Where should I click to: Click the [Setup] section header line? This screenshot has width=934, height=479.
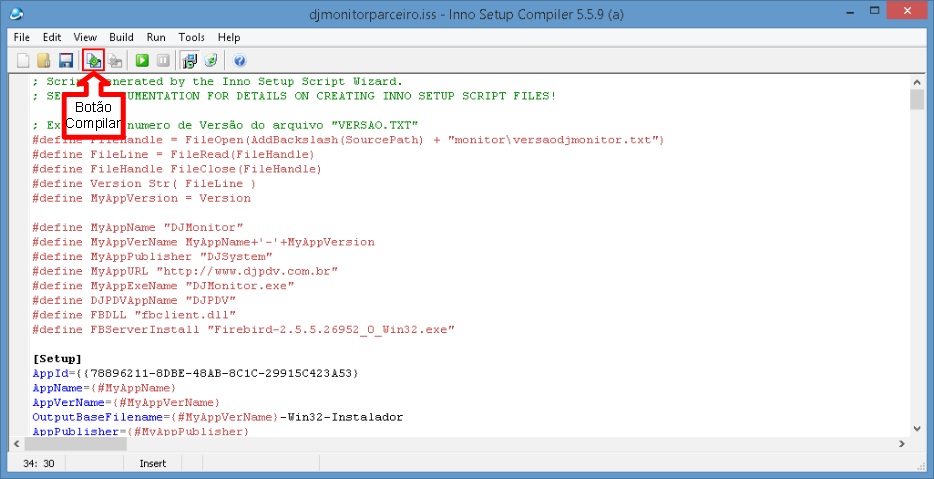pyautogui.click(x=57, y=358)
